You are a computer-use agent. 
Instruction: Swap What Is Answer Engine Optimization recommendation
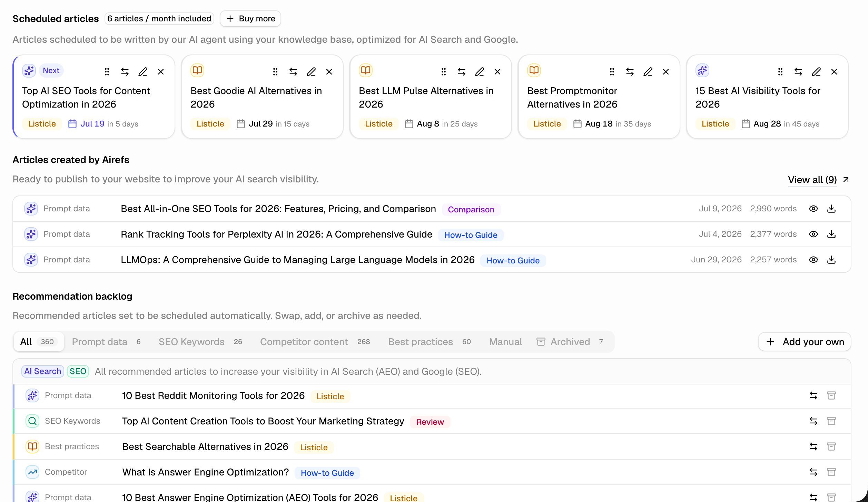click(x=813, y=472)
